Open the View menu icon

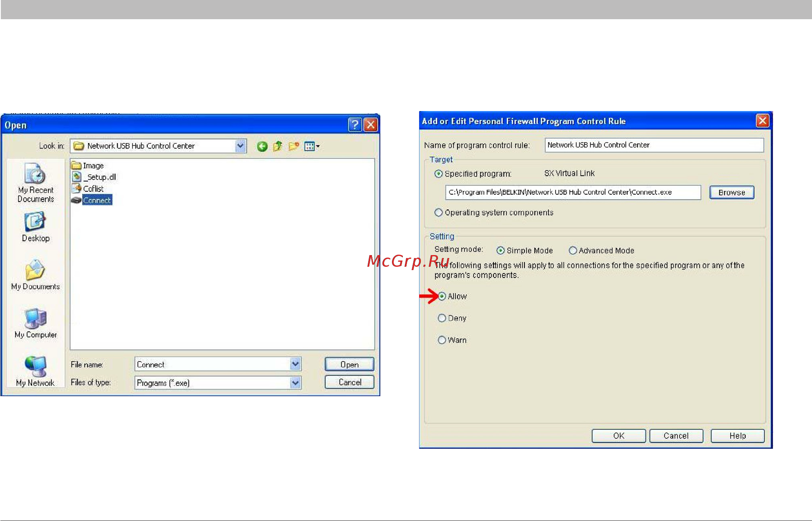[312, 146]
